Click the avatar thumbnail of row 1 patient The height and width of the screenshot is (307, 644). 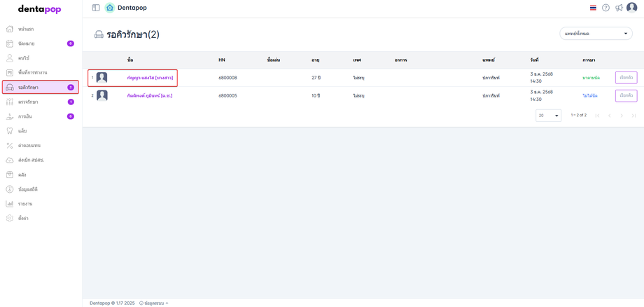tap(102, 77)
